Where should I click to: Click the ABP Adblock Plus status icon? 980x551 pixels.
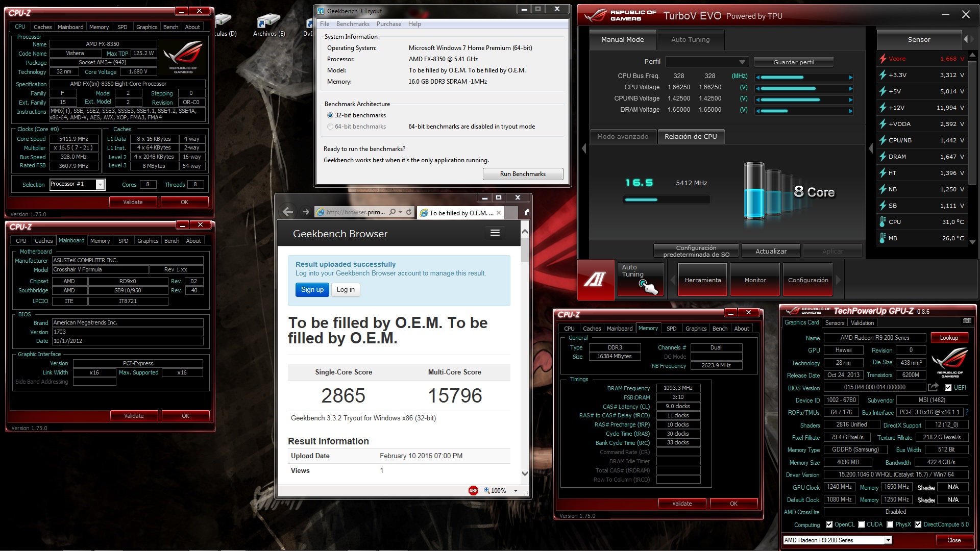click(x=473, y=490)
